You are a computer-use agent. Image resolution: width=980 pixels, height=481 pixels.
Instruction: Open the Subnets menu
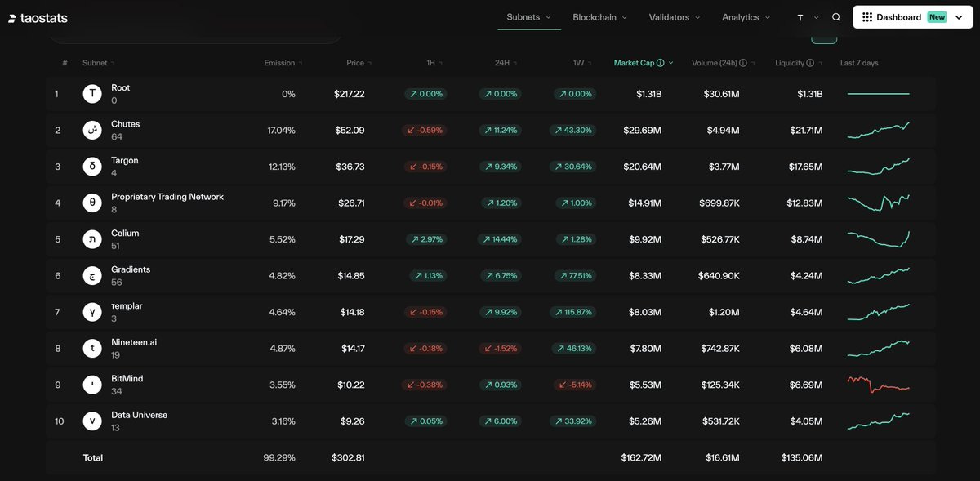[528, 17]
